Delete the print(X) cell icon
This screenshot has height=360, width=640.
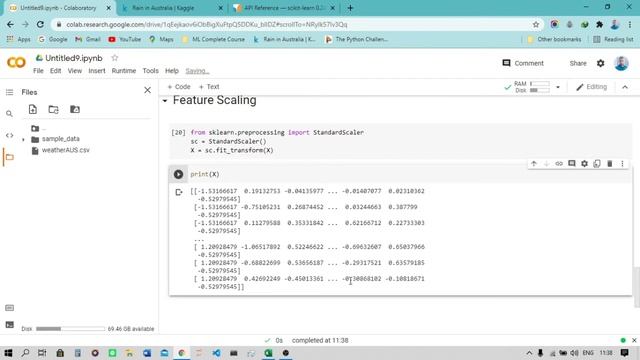610,164
